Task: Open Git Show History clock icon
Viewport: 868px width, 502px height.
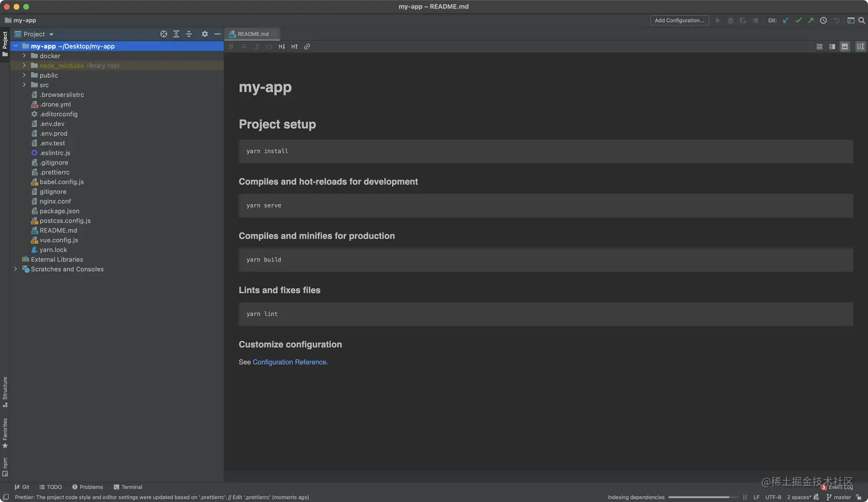Action: (x=823, y=20)
